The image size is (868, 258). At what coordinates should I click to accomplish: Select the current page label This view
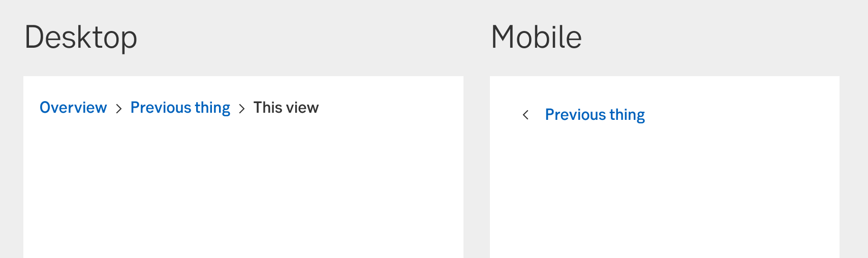(286, 108)
